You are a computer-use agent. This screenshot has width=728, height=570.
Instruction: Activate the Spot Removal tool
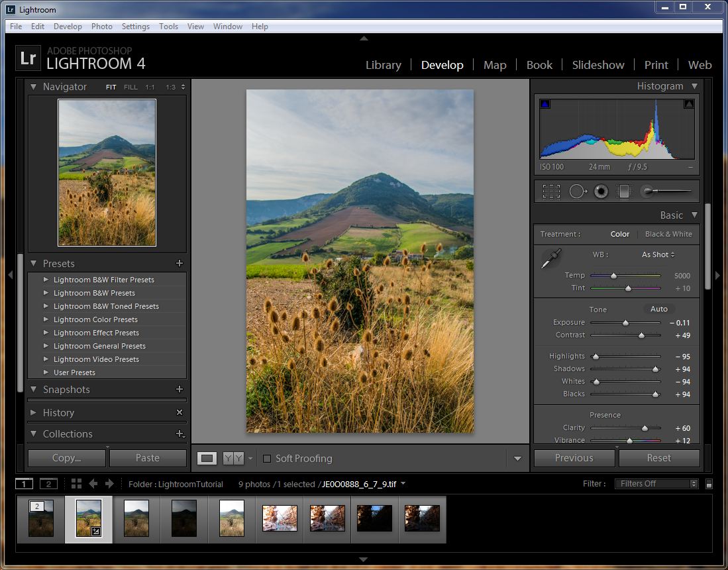pyautogui.click(x=578, y=192)
